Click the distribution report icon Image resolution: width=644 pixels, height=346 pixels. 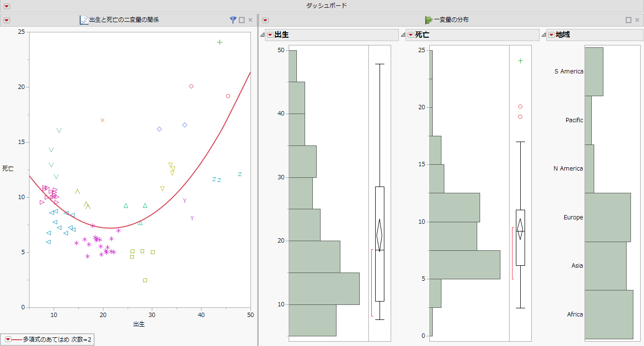(x=428, y=20)
